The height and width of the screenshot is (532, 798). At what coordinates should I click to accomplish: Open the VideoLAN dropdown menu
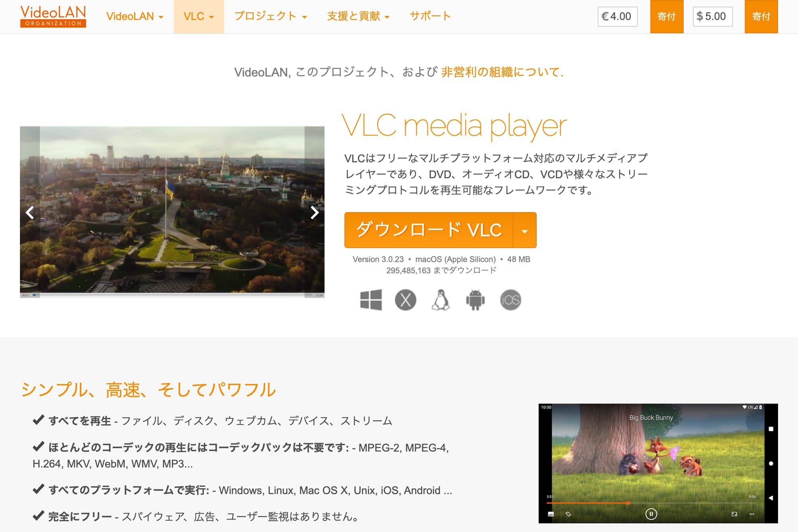(x=134, y=16)
